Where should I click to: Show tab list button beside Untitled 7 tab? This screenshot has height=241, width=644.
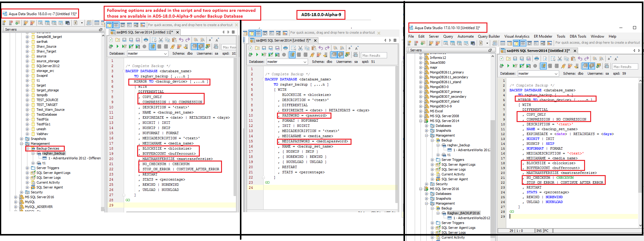coord(395,40)
